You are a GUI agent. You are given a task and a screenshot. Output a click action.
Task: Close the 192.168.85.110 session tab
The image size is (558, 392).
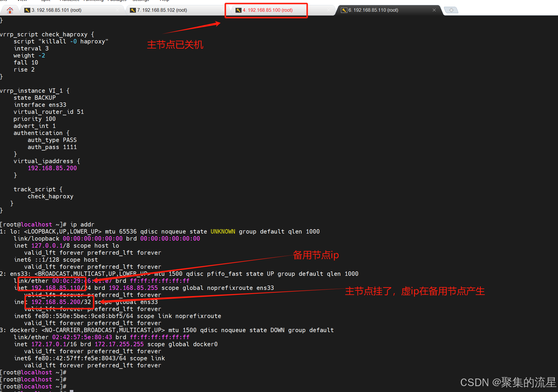(434, 10)
